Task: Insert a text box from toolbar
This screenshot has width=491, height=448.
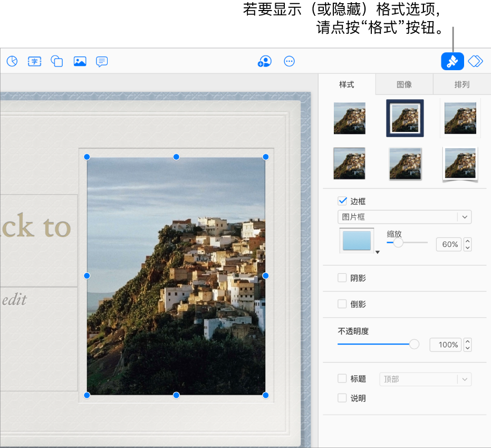Action: (x=34, y=61)
